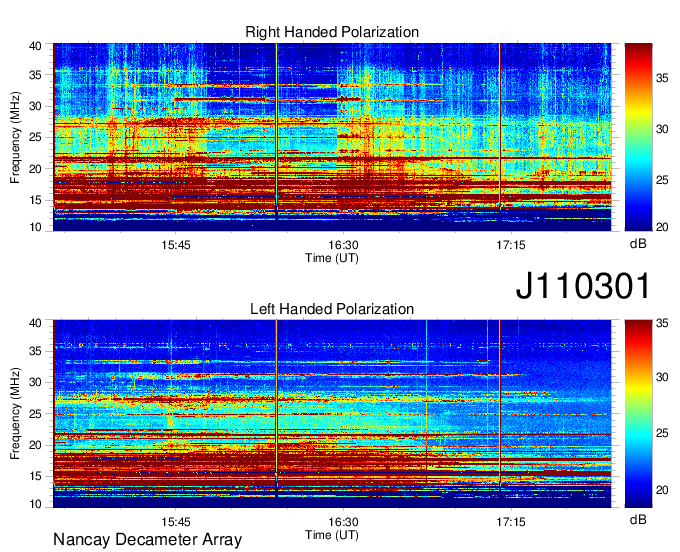
Task: Click the "Nancay Decameter Array" caption
Action: point(147,539)
